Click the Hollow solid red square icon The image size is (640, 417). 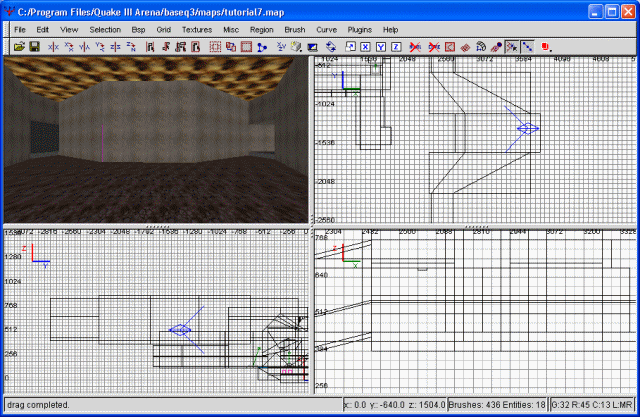(x=246, y=47)
